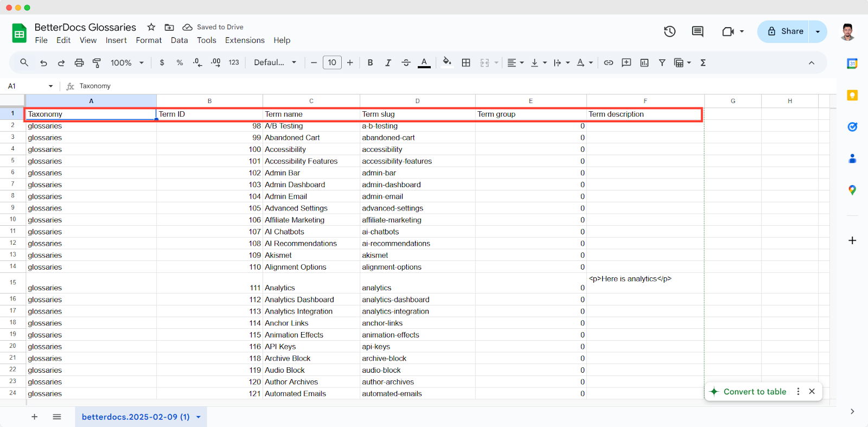Open Google Contacts side panel

coord(852,158)
